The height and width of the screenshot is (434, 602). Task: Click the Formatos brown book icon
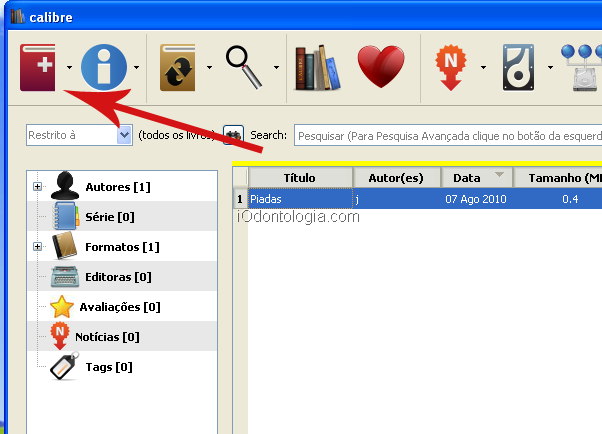click(x=64, y=246)
